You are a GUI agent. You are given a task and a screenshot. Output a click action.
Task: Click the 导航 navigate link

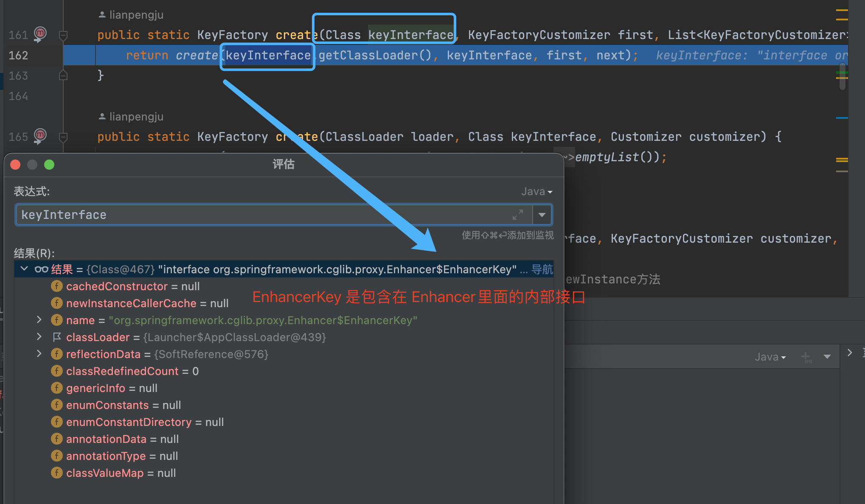[x=542, y=269]
